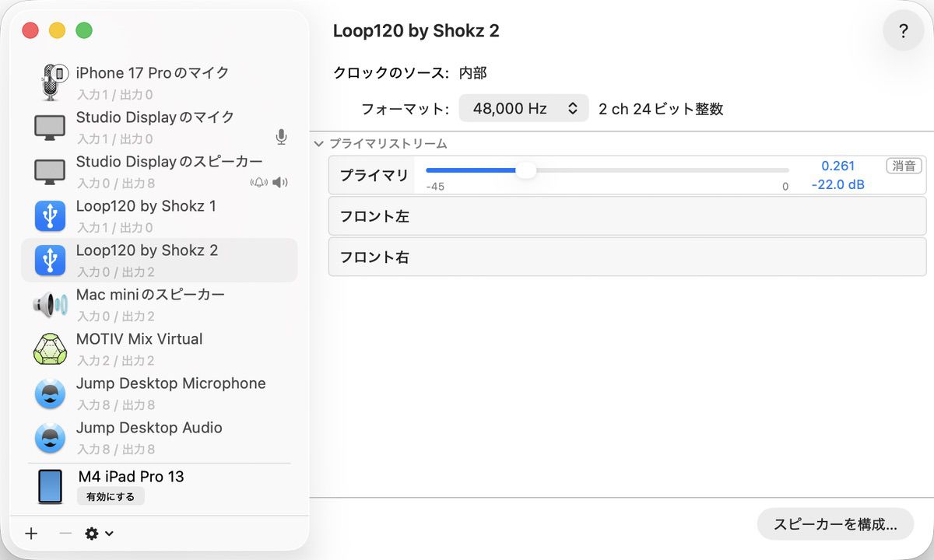Screen dimensions: 934x560
Task: Click the plus button to add device
Action: tap(31, 534)
